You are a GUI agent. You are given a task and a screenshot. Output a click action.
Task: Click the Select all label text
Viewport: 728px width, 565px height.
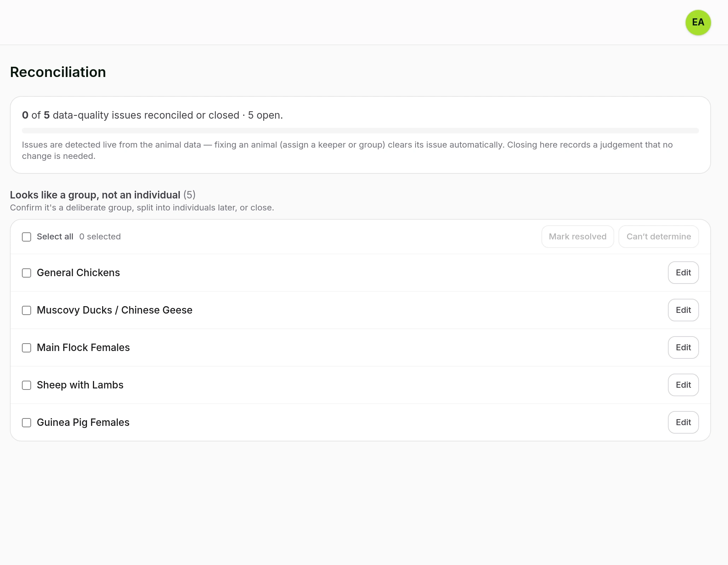pos(55,237)
